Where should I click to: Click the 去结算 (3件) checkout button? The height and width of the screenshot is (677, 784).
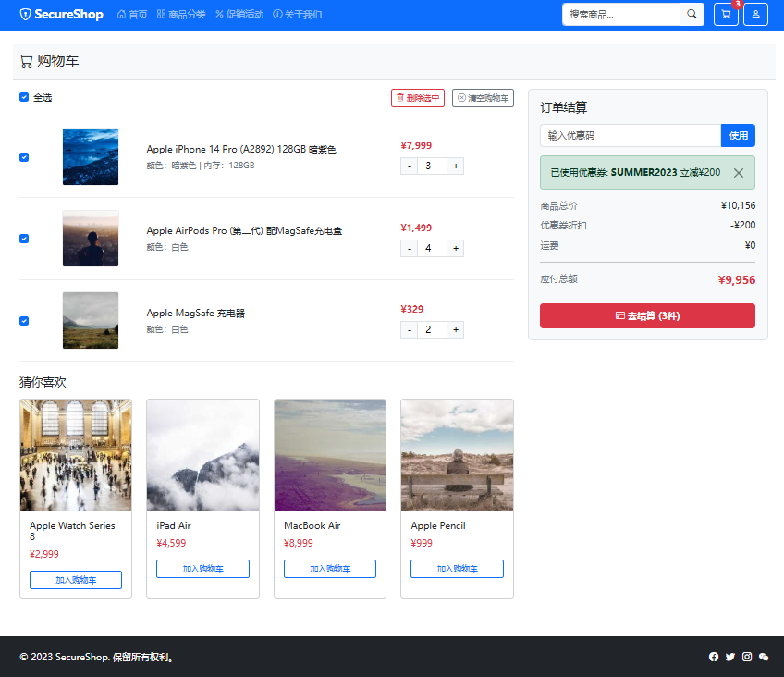point(647,316)
